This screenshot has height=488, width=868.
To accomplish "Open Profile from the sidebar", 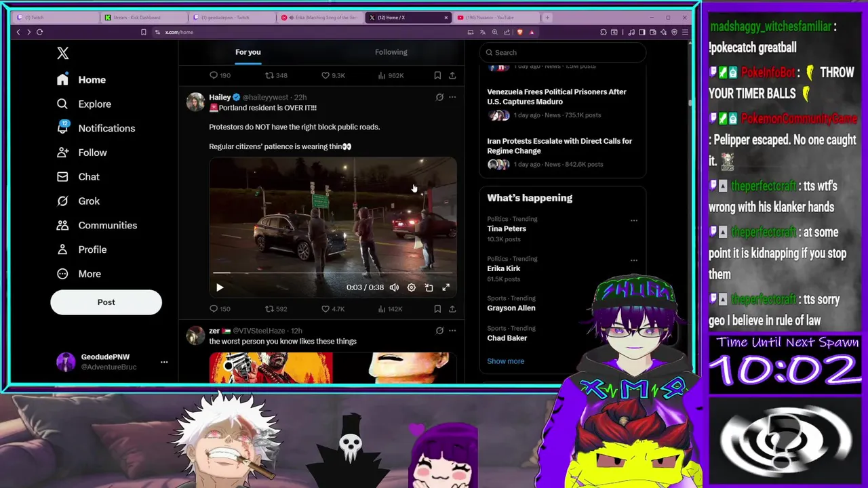I will coord(82,249).
